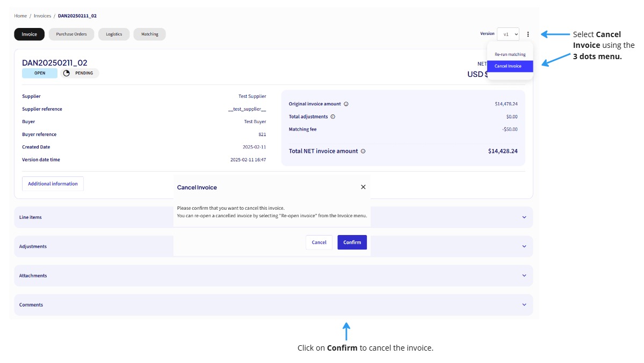Screen dimensions: 644x363
Task: Open the three dots menu
Action: (x=528, y=34)
